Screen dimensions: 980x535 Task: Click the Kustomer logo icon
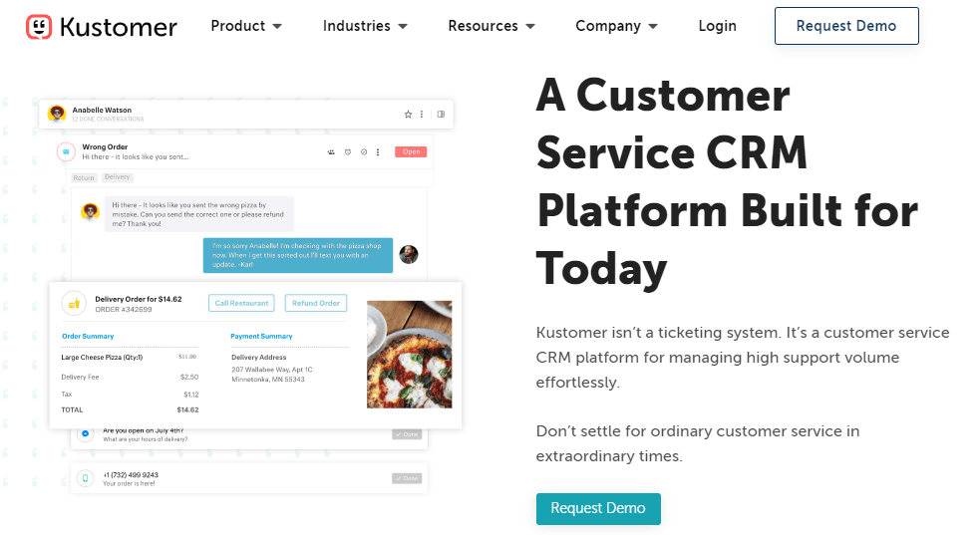tap(39, 27)
